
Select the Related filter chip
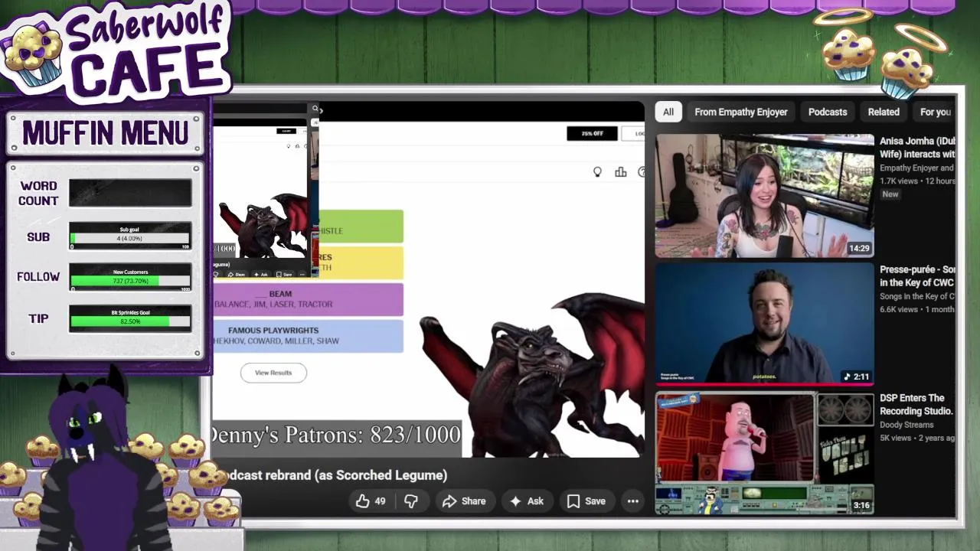(x=884, y=112)
